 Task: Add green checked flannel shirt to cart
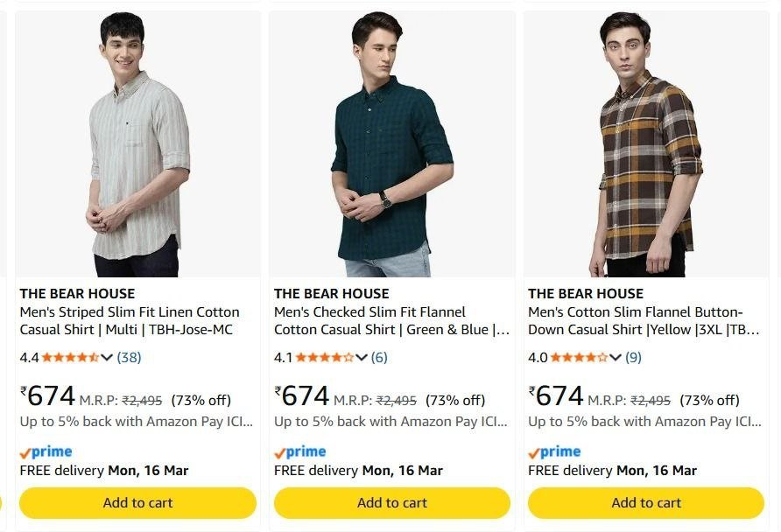391,503
